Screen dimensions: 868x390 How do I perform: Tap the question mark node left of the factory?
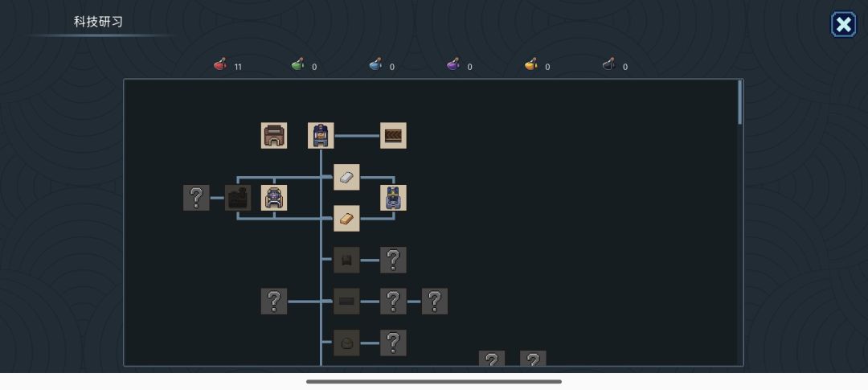point(197,198)
